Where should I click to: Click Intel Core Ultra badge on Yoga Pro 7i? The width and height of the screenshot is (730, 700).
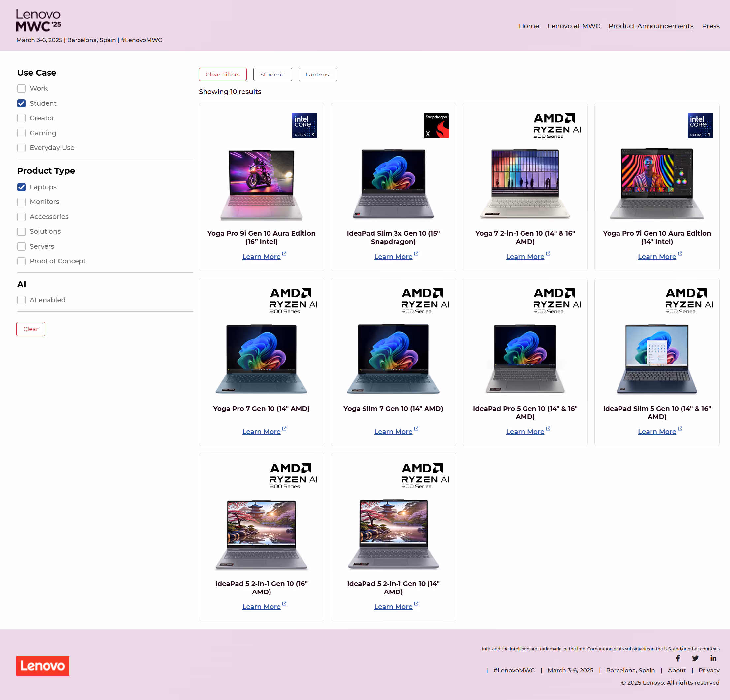tap(700, 126)
